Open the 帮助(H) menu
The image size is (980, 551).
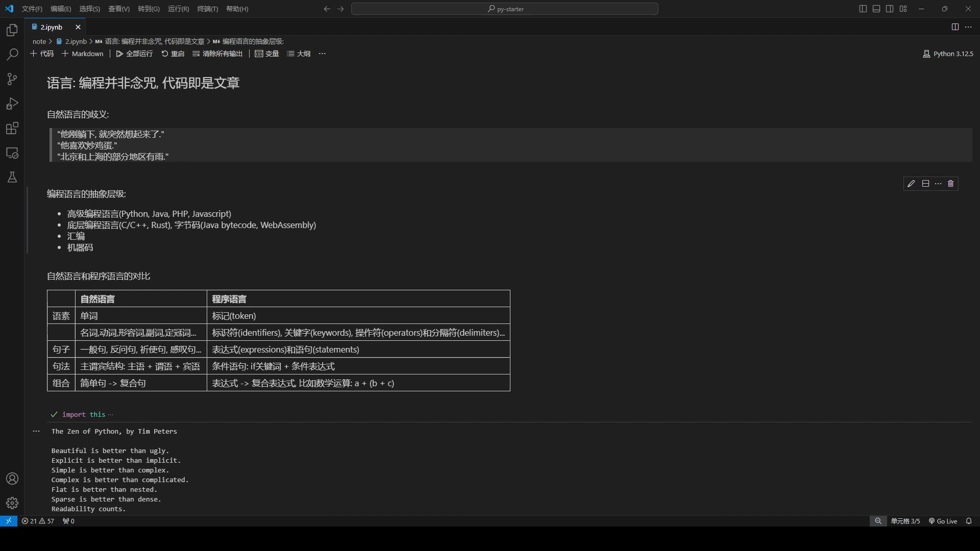click(237, 9)
